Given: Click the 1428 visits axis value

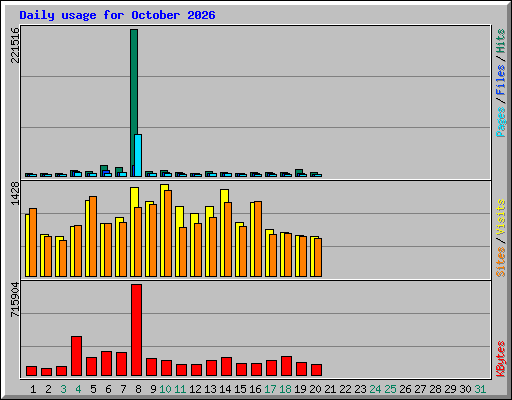Looking at the screenshot, I should pos(15,193).
